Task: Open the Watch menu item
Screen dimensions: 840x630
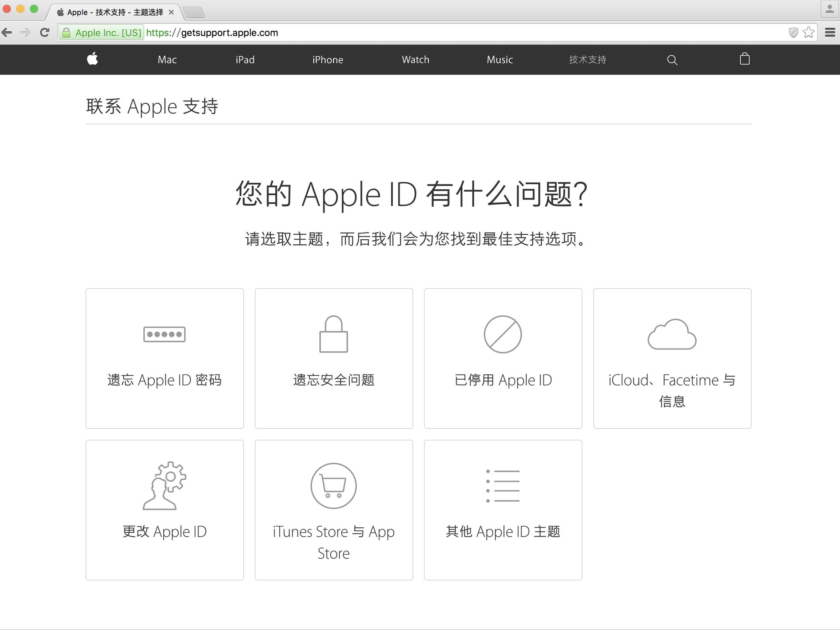Action: 415,60
